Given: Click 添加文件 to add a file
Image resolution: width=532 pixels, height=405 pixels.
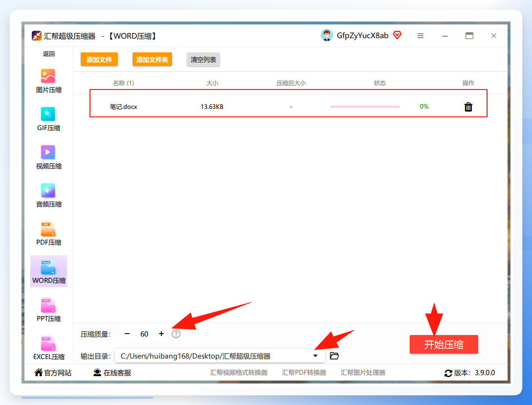Looking at the screenshot, I should coord(99,59).
